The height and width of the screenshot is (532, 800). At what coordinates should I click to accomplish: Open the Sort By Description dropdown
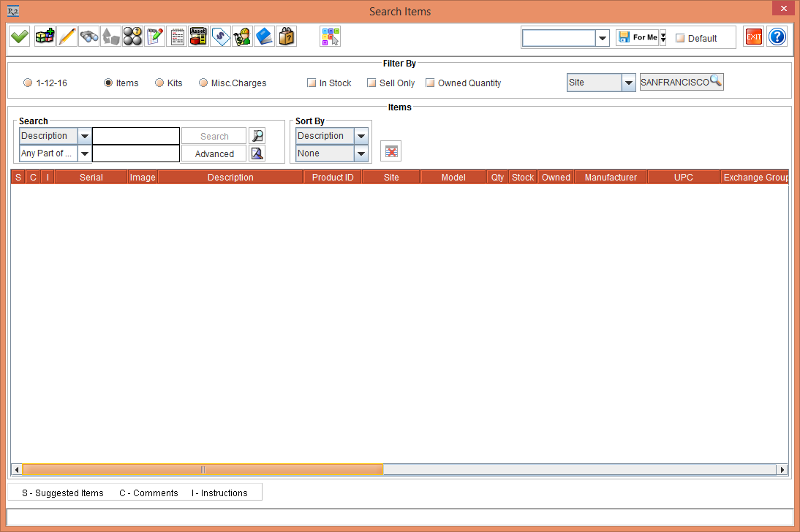tap(361, 136)
